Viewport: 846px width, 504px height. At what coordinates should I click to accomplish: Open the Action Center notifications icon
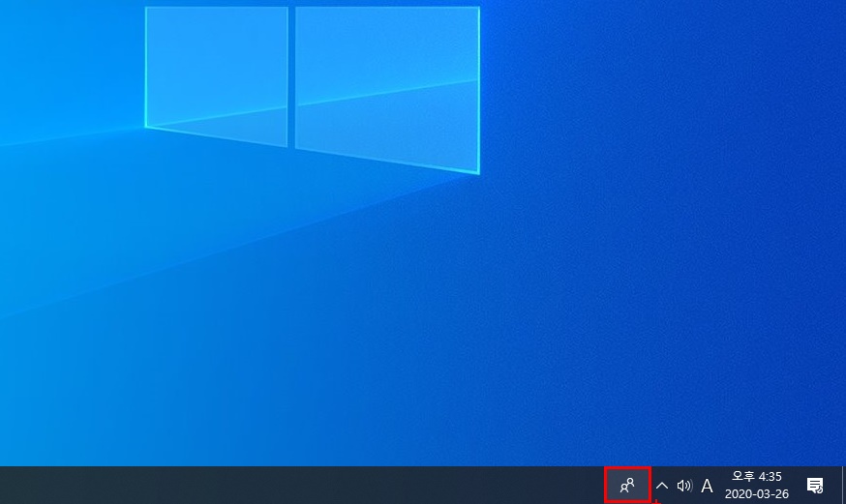click(x=815, y=486)
